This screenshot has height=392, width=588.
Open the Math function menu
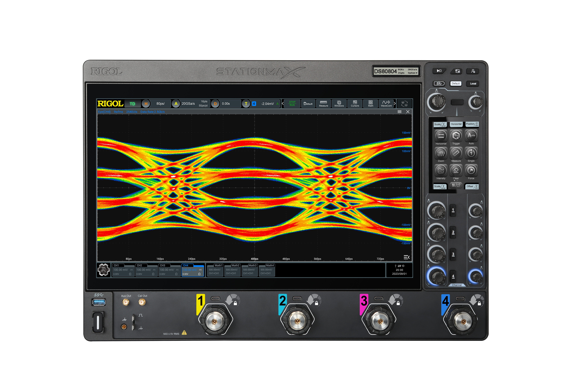370,104
